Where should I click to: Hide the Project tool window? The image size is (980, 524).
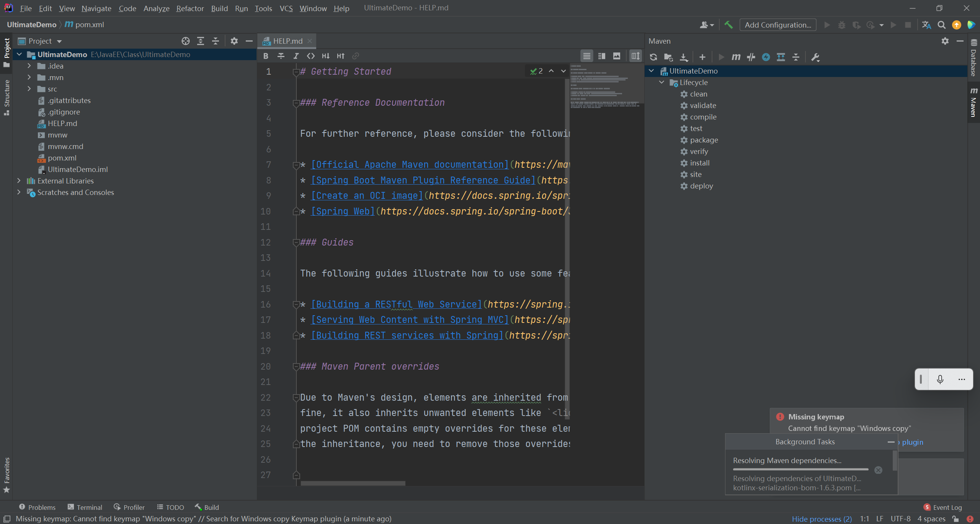pos(249,41)
